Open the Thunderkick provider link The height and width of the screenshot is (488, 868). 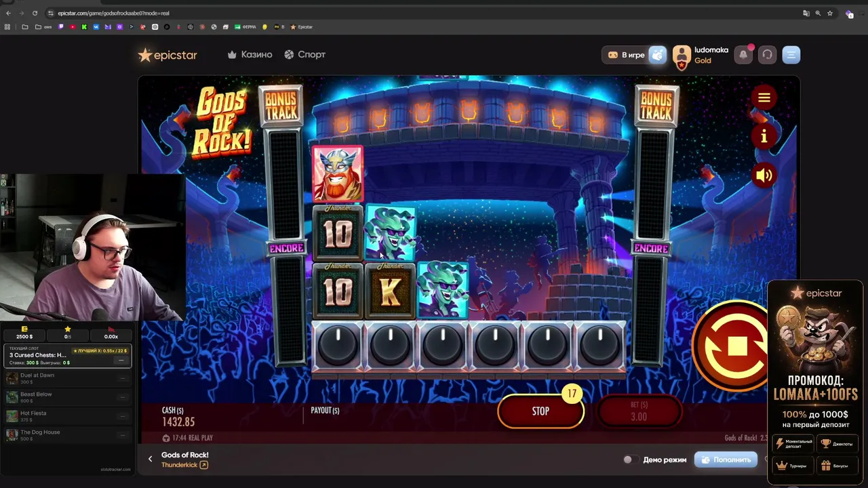[184, 465]
